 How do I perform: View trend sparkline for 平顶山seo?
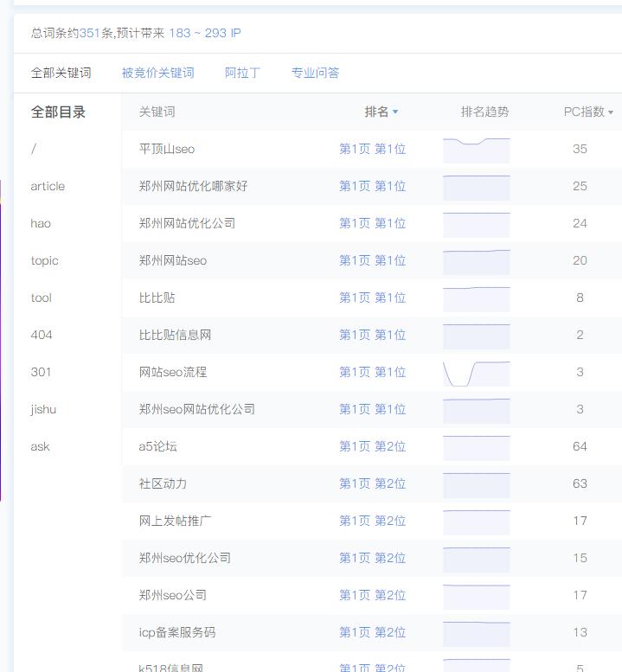tap(476, 150)
